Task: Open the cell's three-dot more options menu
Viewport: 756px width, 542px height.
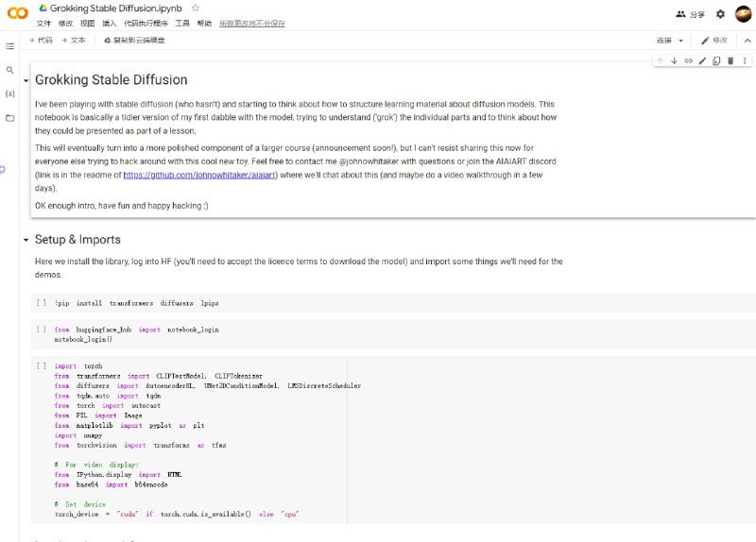Action: pyautogui.click(x=744, y=60)
